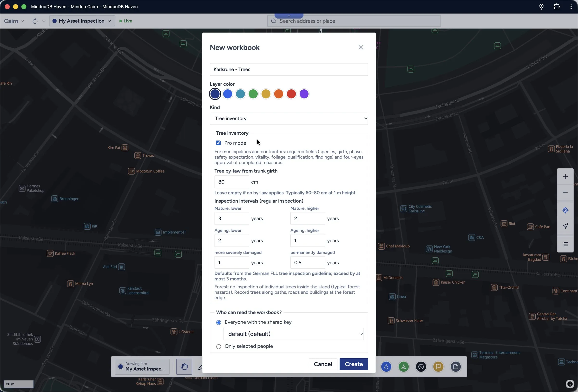The image size is (578, 392).
Task: Select the green tent marker tool
Action: pos(403,367)
